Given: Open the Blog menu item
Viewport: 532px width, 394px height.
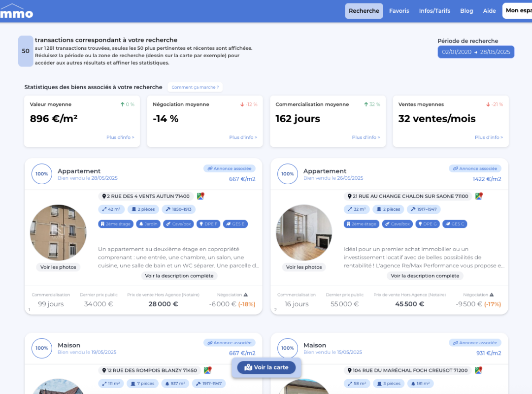Looking at the screenshot, I should tap(466, 10).
